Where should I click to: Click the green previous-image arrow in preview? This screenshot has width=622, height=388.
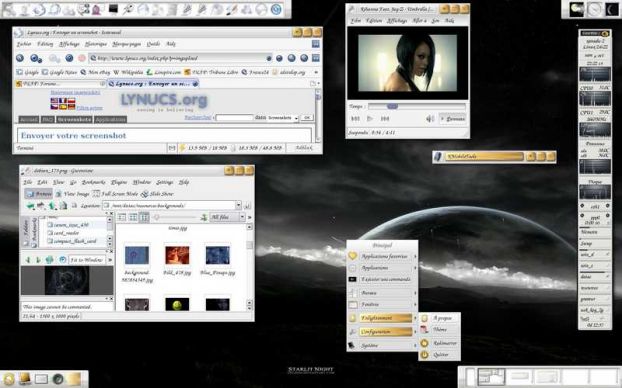click(28, 260)
